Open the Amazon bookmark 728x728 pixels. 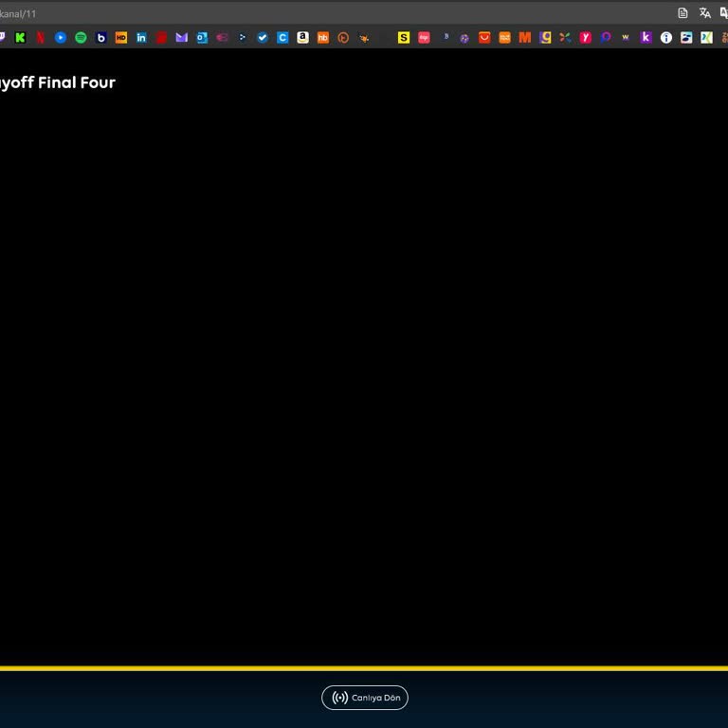[302, 38]
